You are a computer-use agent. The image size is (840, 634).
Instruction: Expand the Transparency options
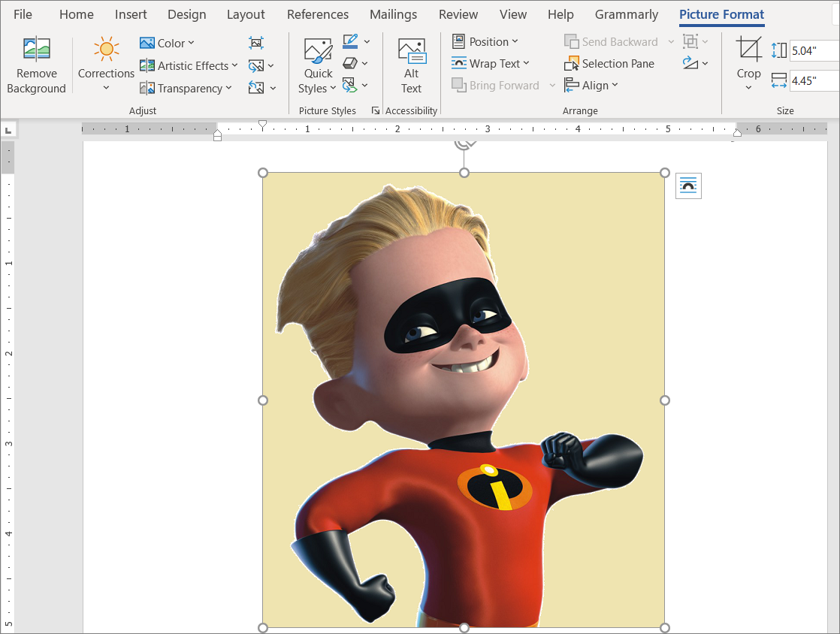tap(186, 88)
